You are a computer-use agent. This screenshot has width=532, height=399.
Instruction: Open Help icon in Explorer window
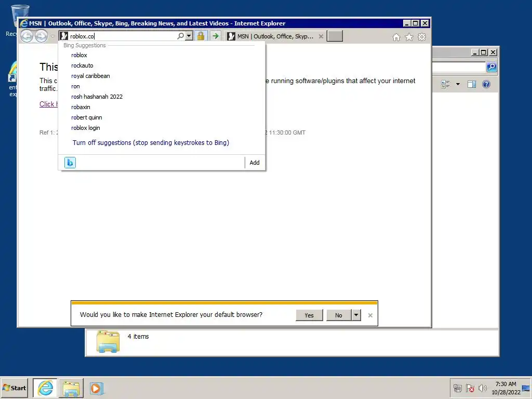pyautogui.click(x=486, y=84)
